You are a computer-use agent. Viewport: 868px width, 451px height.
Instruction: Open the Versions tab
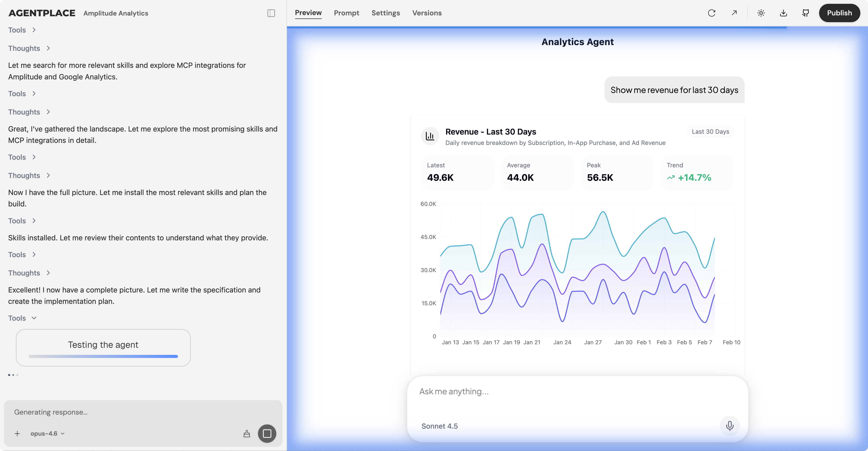(x=427, y=13)
